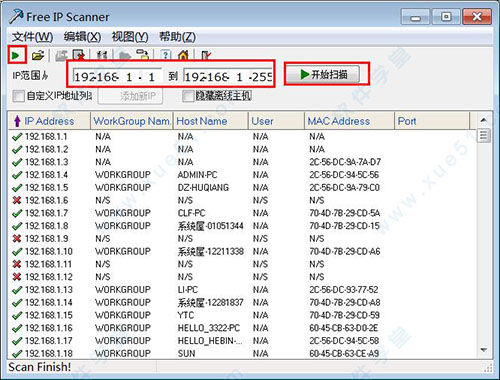Click red X icon beside 192.168.1.11
This screenshot has width=500, height=380.
pyautogui.click(x=17, y=264)
